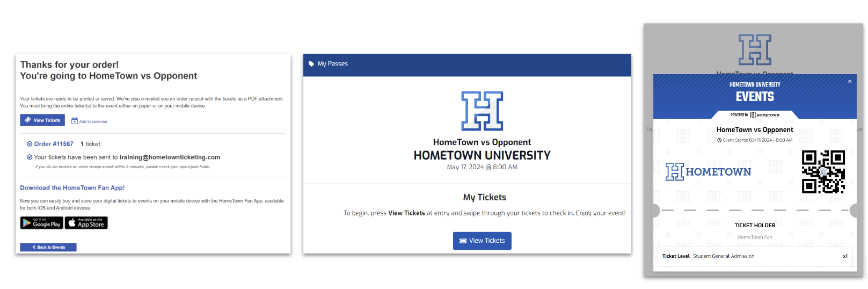This screenshot has width=868, height=289.
Task: Click the HomeTown logo on the ticket
Action: pos(709,172)
